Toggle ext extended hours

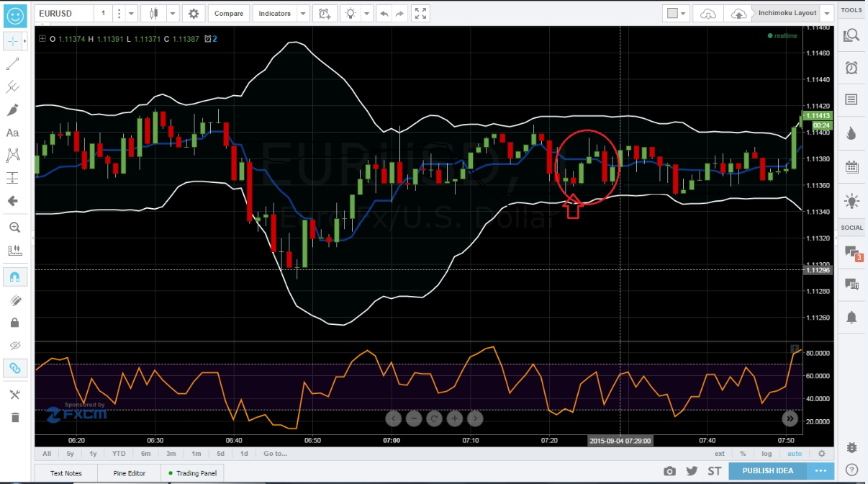[x=720, y=454]
